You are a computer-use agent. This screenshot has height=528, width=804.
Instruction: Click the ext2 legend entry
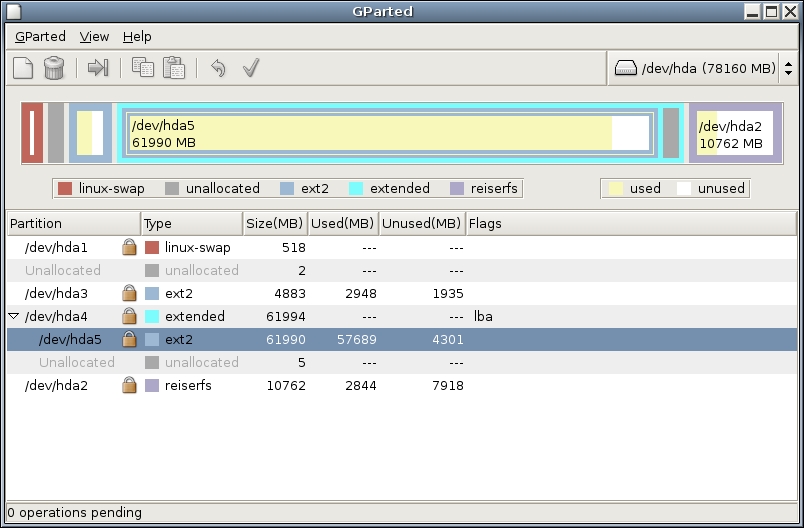305,189
